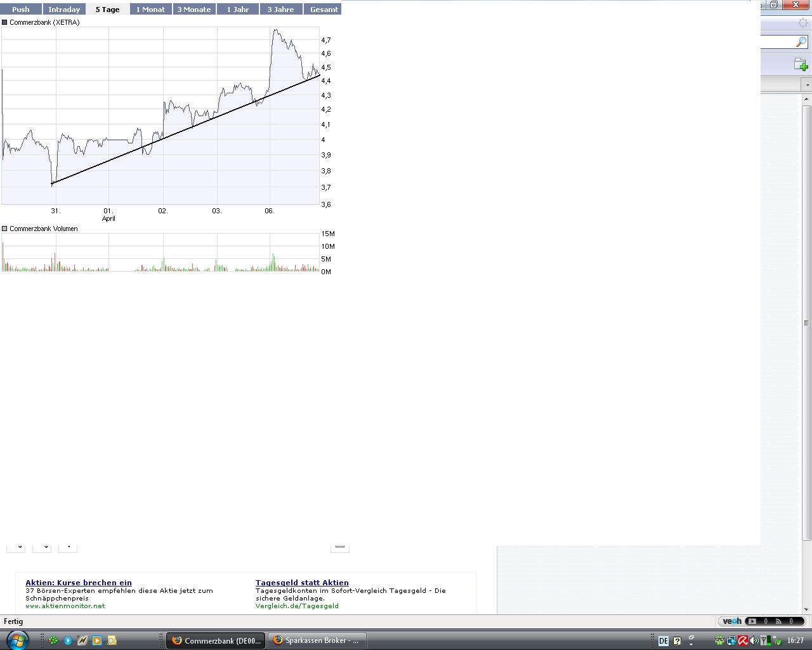Click the vertical scrollbar thumb
This screenshot has width=812, height=650.
[807, 322]
